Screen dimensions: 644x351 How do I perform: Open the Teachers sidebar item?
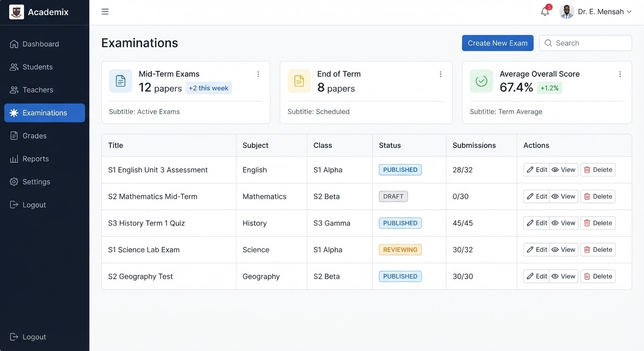[44, 90]
